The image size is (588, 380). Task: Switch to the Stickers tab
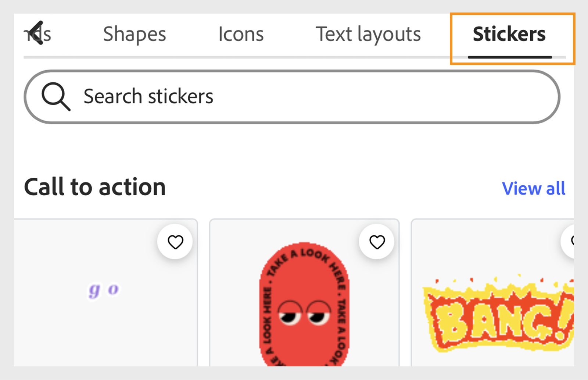509,34
